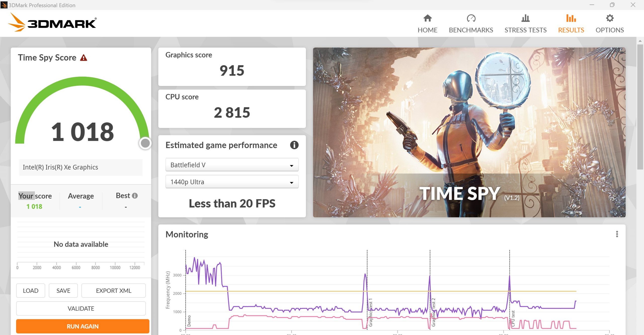
Task: Click the OPTIONS menu label
Action: click(610, 30)
